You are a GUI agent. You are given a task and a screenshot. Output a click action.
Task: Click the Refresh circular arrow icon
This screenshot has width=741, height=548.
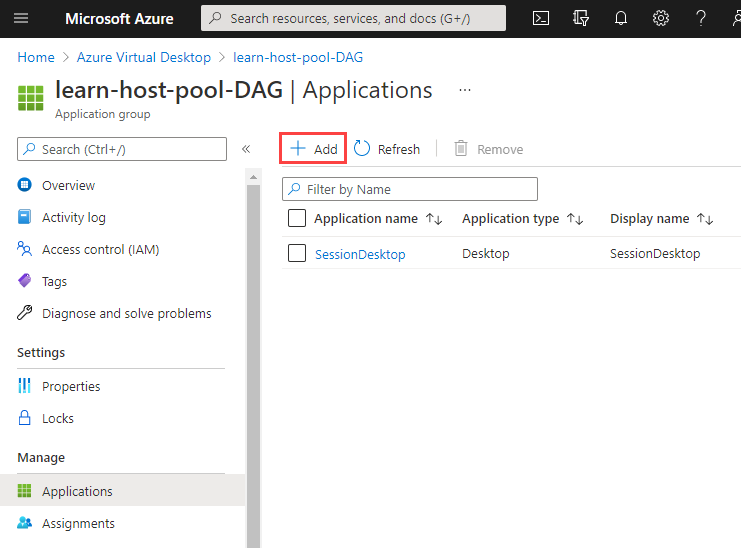[362, 148]
